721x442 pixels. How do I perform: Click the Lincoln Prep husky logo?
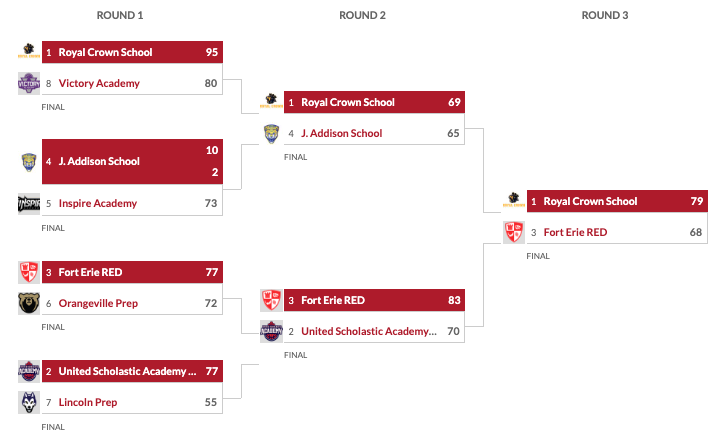28,402
